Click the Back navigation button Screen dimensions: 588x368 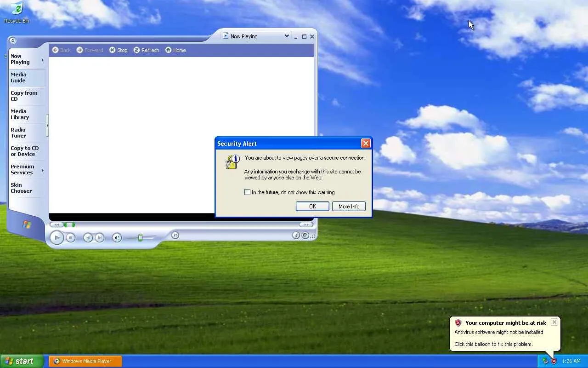point(62,50)
